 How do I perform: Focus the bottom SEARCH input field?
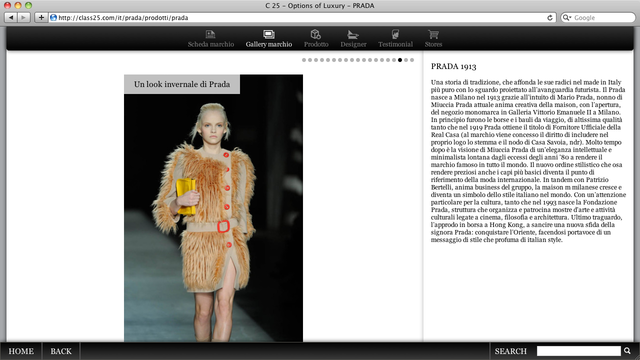tap(579, 351)
